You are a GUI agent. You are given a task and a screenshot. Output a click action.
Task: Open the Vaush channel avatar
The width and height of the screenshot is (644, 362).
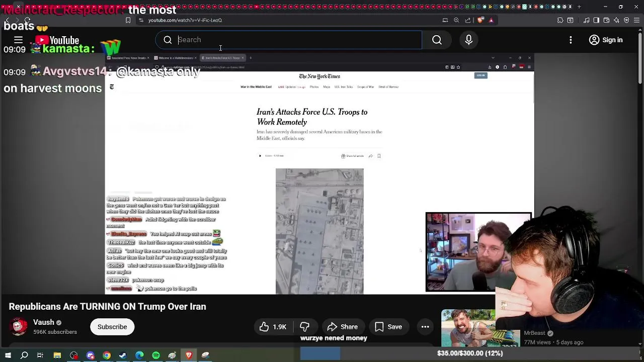click(19, 327)
